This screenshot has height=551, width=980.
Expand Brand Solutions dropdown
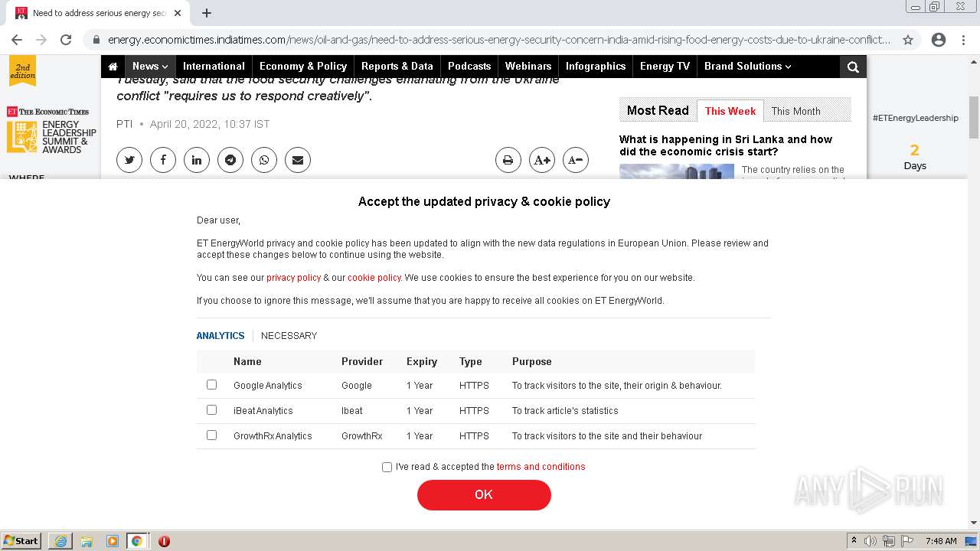(x=747, y=67)
